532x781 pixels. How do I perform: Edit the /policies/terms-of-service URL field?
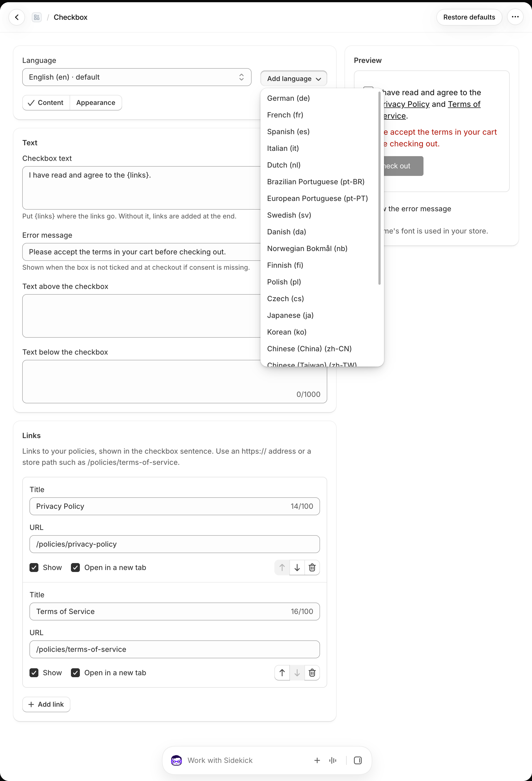pos(175,649)
